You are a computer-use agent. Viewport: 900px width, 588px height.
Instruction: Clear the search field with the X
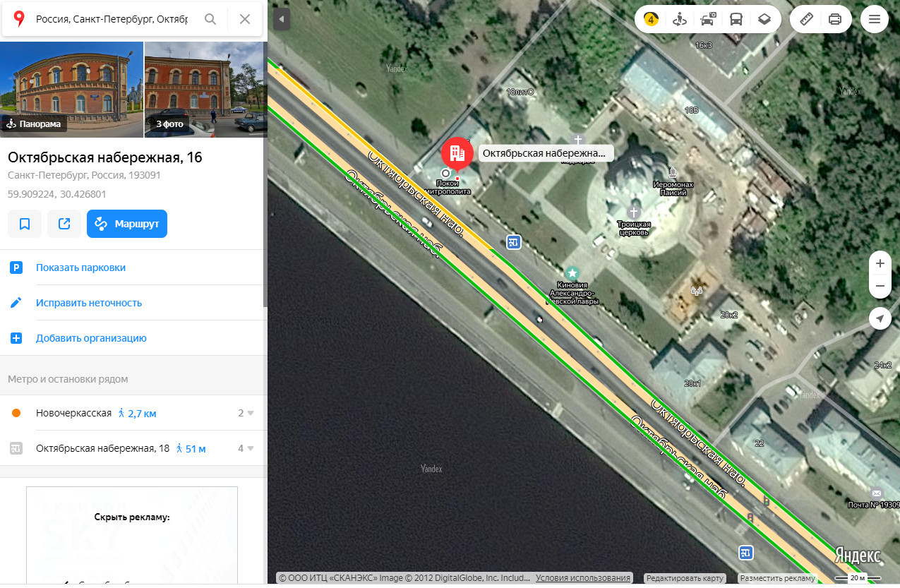coord(245,19)
